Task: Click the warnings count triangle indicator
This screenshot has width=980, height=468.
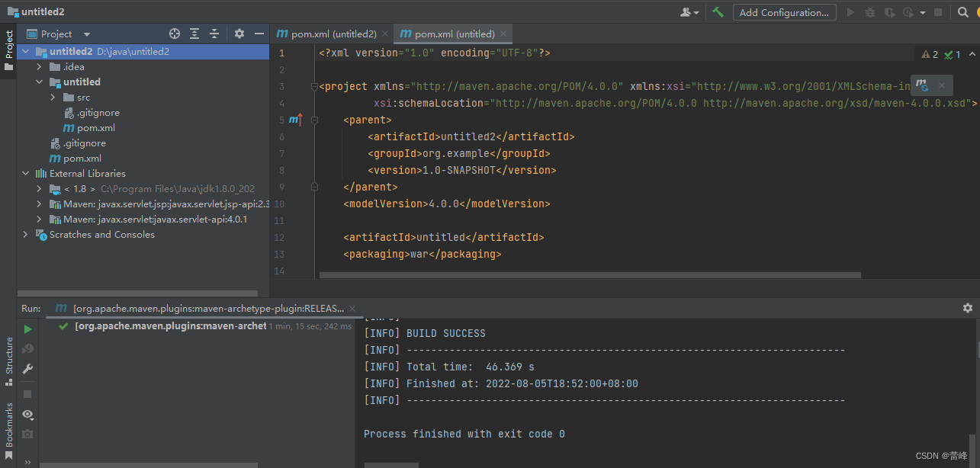Action: (x=930, y=54)
